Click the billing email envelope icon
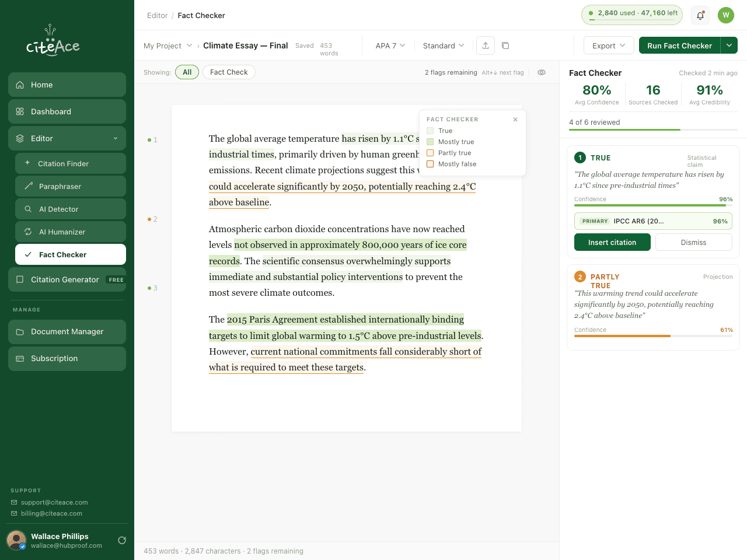The width and height of the screenshot is (747, 560). (x=14, y=513)
